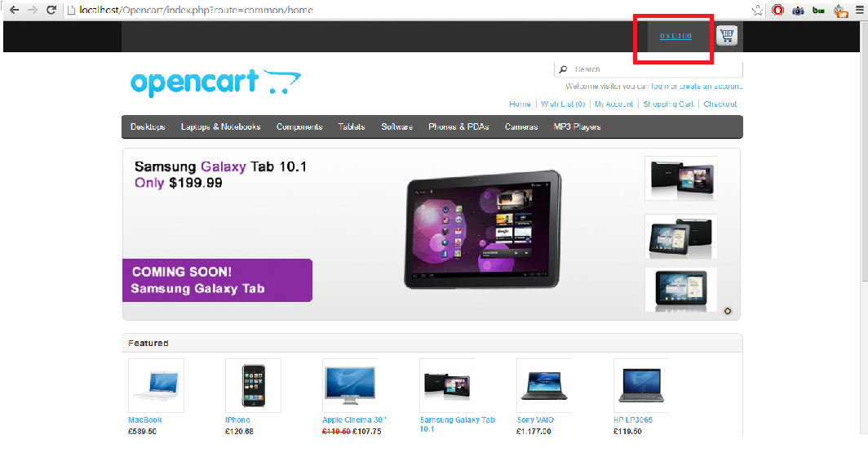Image resolution: width=868 pixels, height=457 pixels.
Task: Go to Checkout link
Action: pyautogui.click(x=720, y=104)
